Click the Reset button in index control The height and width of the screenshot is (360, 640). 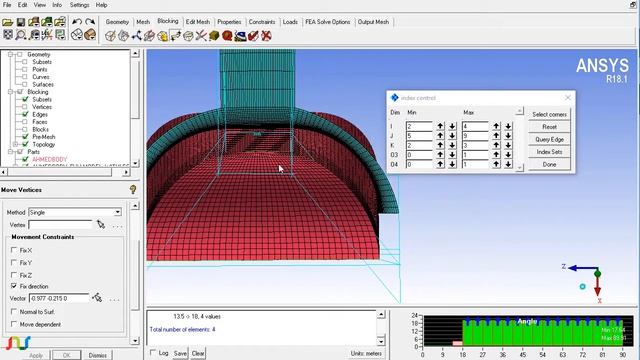[549, 127]
